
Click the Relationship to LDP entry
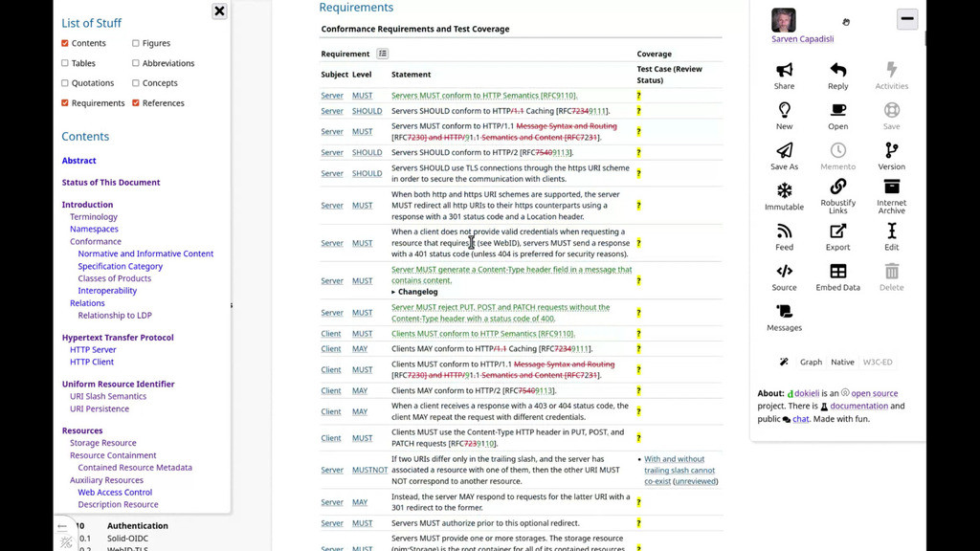[115, 316]
